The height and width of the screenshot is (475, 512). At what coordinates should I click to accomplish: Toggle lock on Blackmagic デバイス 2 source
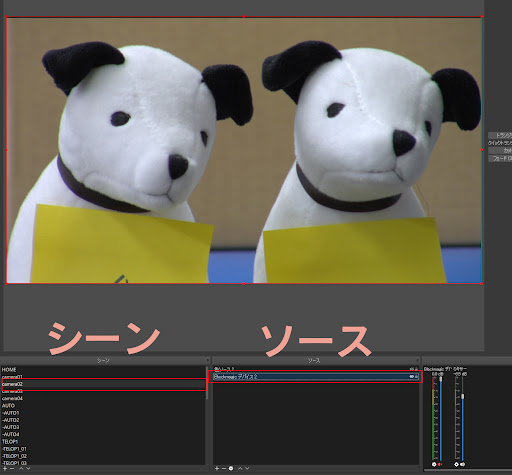coord(416,377)
